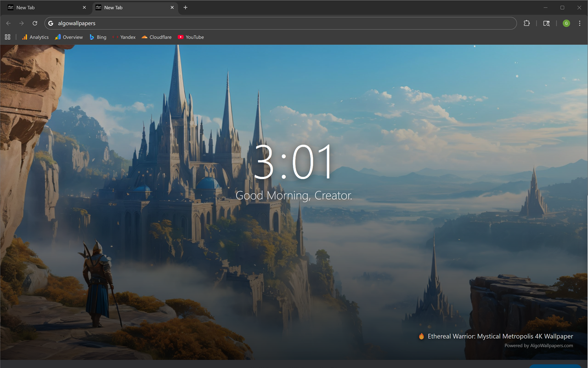Focus the address bar containing algowallpapers
Screen dimensions: 588x368
(x=281, y=23)
